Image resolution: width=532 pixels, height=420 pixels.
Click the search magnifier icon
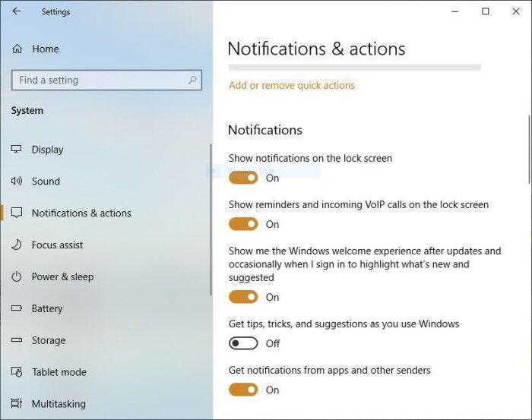[x=192, y=80]
